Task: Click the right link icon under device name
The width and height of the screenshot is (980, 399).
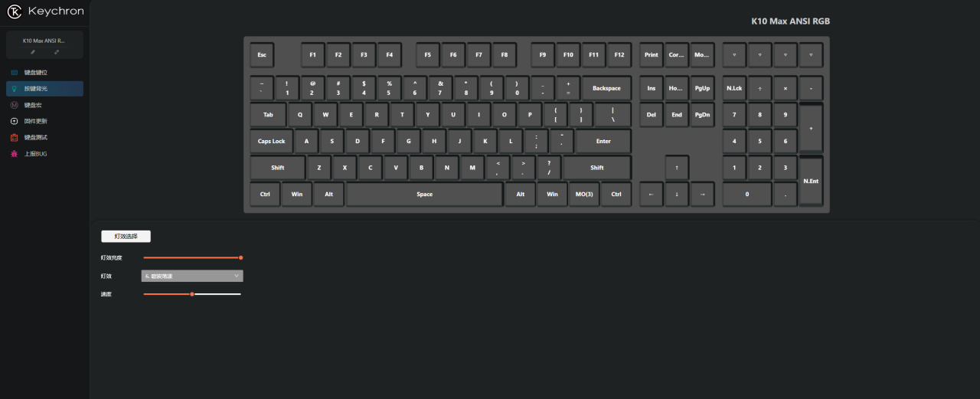Action: (57, 52)
